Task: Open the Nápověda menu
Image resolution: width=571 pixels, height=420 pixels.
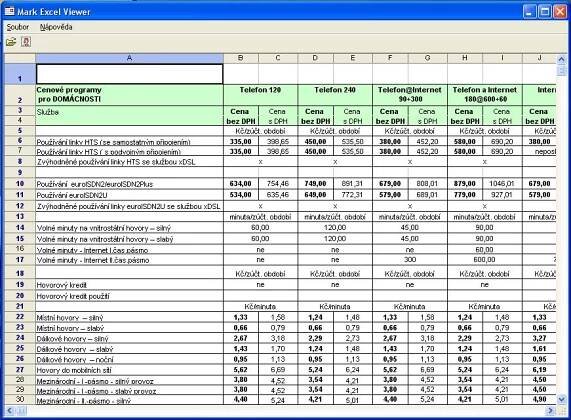Action: click(x=56, y=27)
